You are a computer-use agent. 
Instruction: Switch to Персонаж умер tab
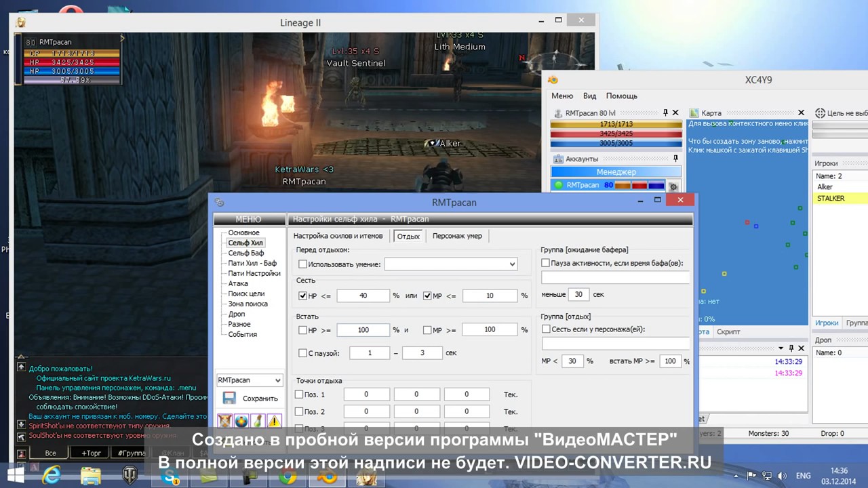(x=458, y=236)
